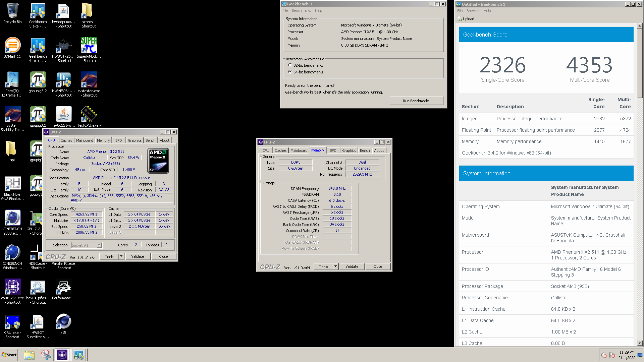Launch Geekbench 4.exe desktop shortcut
Screen dimensions: 644x362
point(38,50)
